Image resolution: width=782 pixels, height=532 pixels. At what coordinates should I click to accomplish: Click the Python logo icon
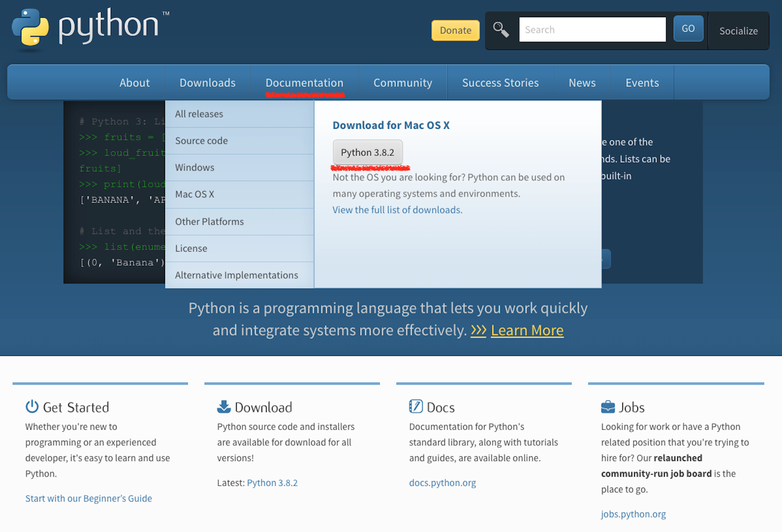(x=30, y=28)
